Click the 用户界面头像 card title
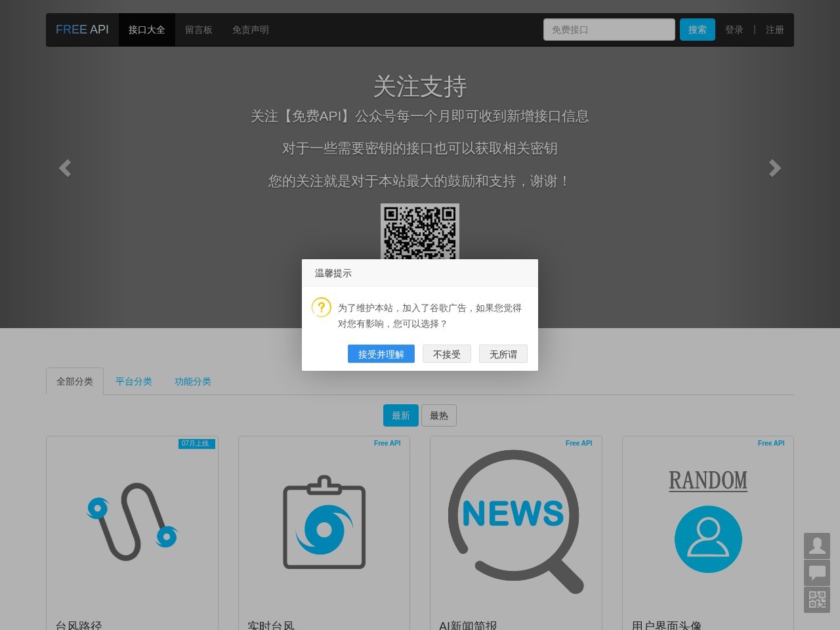840x630 pixels. 667,625
